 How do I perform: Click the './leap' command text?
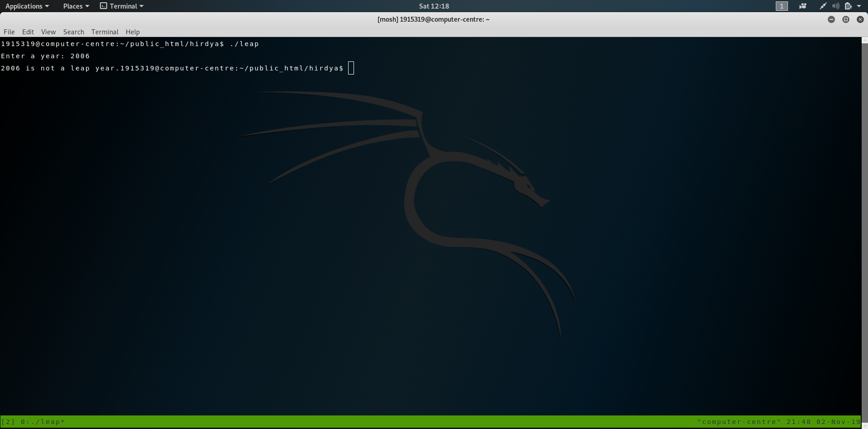point(244,44)
